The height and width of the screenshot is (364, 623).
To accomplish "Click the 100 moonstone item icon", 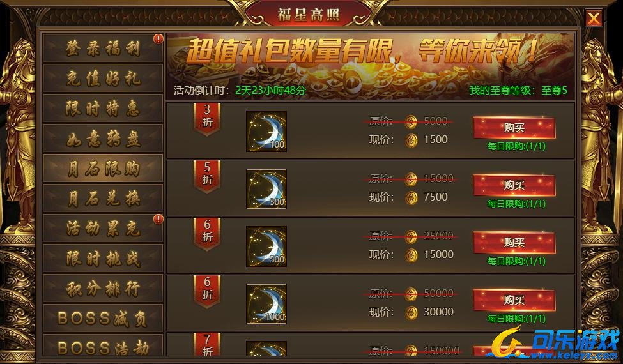I will click(x=266, y=132).
